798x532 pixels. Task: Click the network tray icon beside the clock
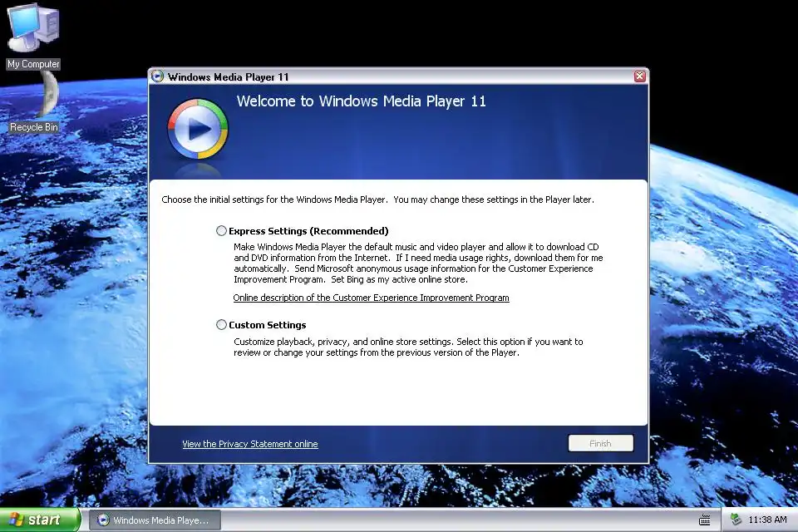736,520
